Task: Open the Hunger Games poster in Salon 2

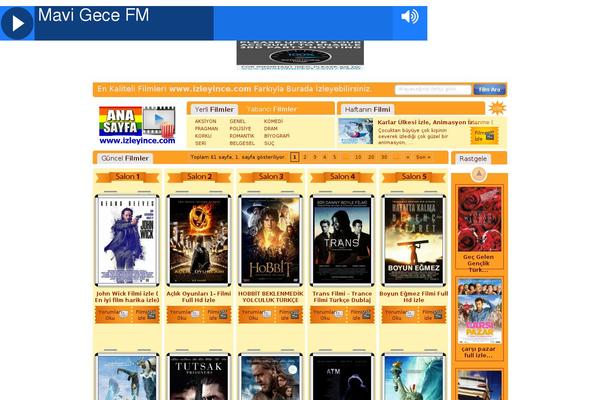Action: (x=199, y=240)
